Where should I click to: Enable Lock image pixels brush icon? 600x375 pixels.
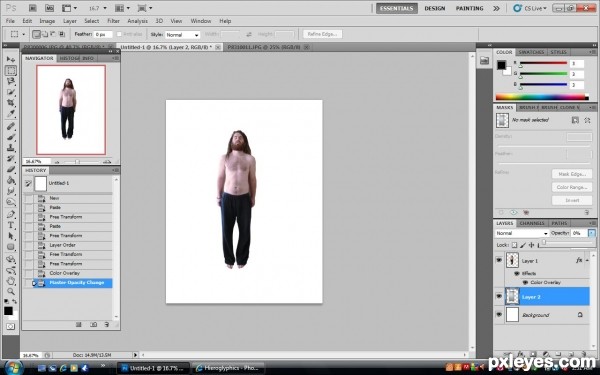523,245
